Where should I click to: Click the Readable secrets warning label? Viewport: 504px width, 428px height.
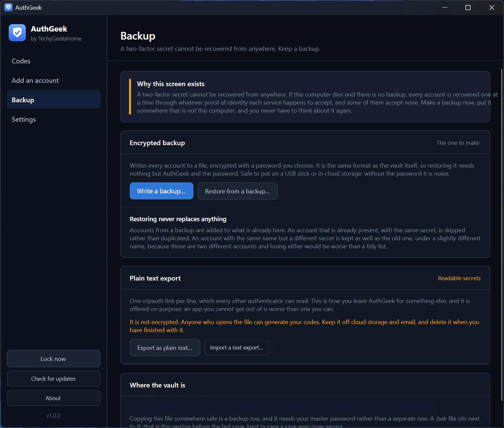(x=459, y=278)
